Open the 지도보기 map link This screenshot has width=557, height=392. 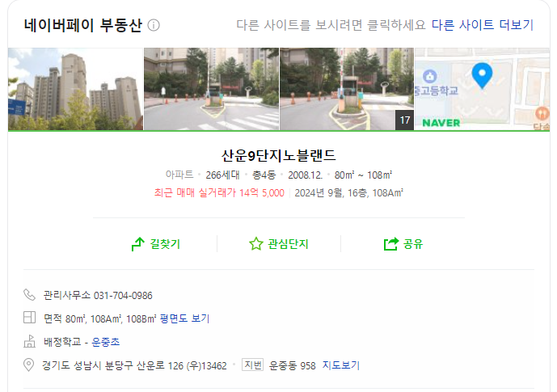(x=341, y=365)
